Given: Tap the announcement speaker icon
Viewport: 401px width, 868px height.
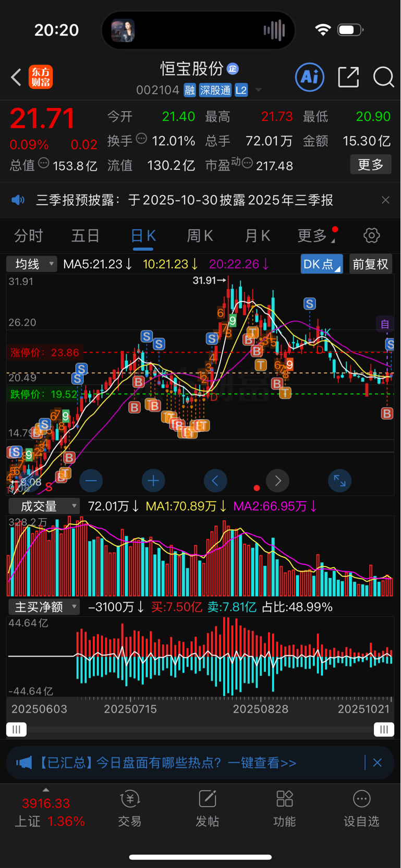Looking at the screenshot, I should (x=18, y=200).
